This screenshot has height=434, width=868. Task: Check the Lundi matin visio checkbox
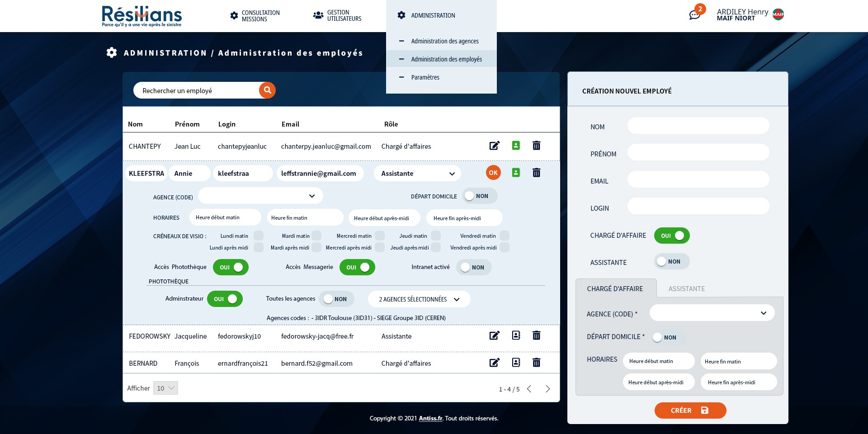click(259, 236)
